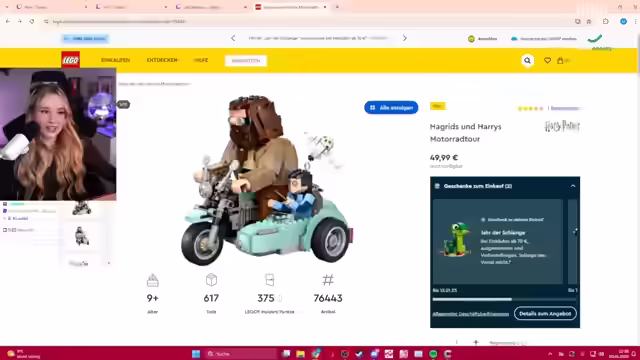The width and height of the screenshot is (640, 360).
Task: Show hidden system tray icons
Action: coord(550,354)
